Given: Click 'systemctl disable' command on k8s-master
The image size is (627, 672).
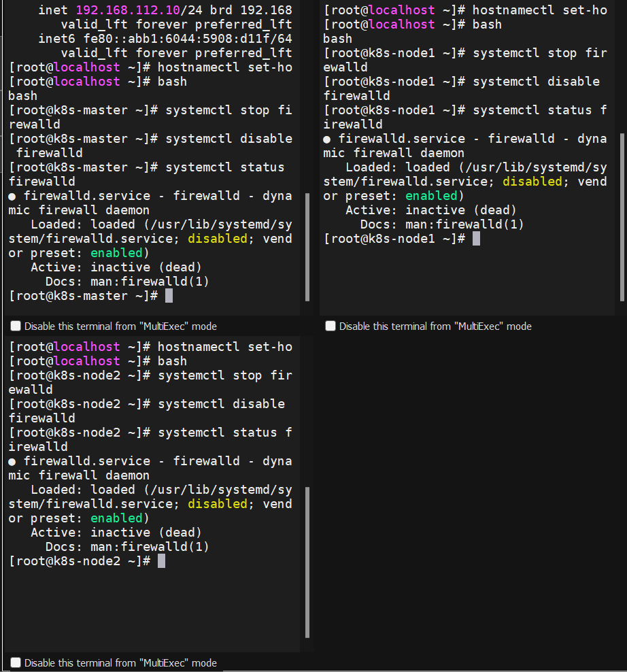Looking at the screenshot, I should click(x=229, y=139).
